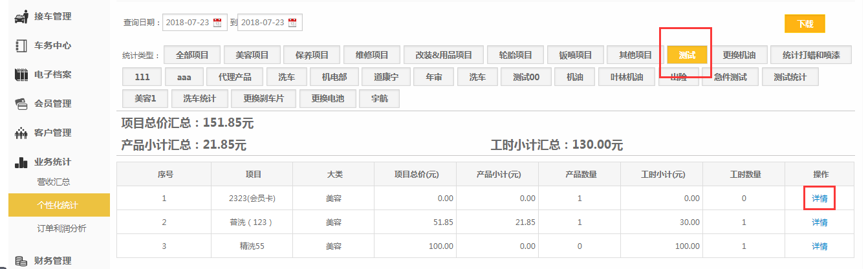The image size is (868, 269).
Task: Select the 个性化统计 menu item
Action: pos(58,205)
